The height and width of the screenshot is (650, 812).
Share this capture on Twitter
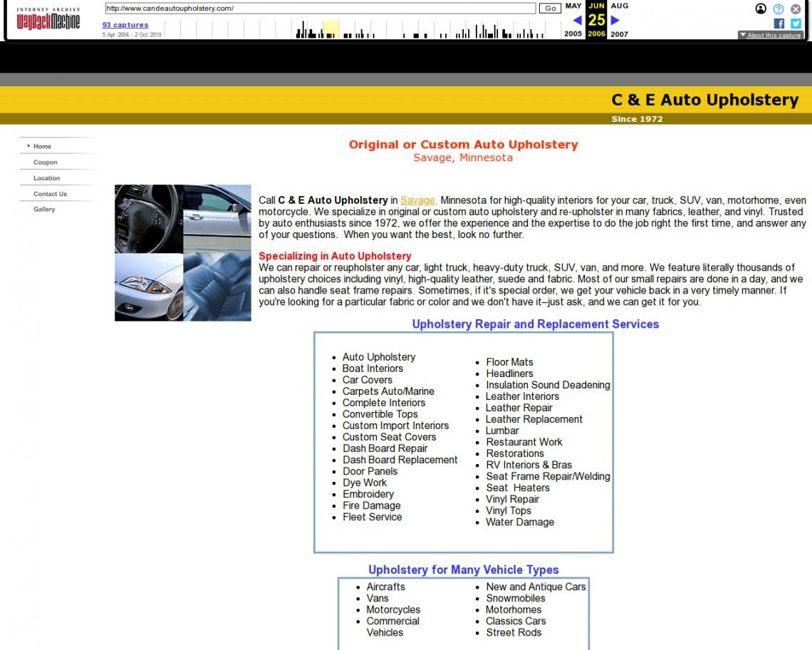(796, 24)
